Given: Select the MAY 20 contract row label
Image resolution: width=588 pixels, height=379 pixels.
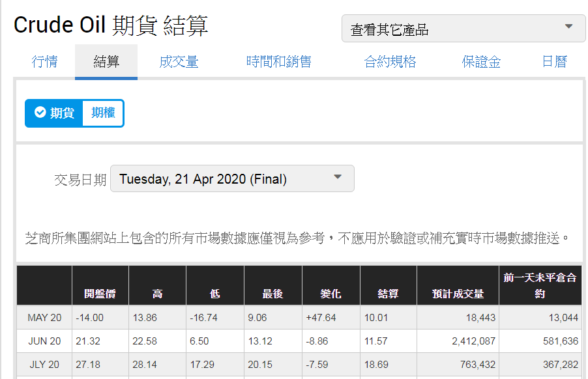Looking at the screenshot, I should [44, 318].
